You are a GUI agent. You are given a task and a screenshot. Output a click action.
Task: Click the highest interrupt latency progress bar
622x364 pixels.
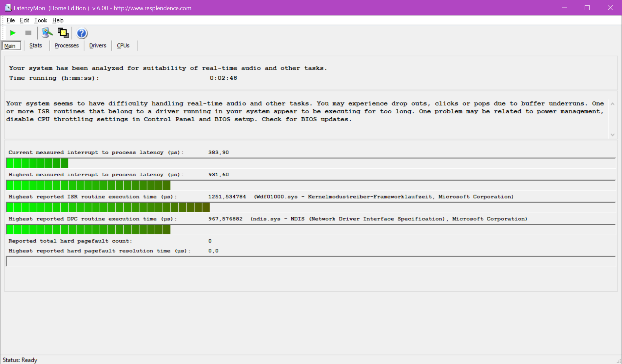[x=311, y=185]
